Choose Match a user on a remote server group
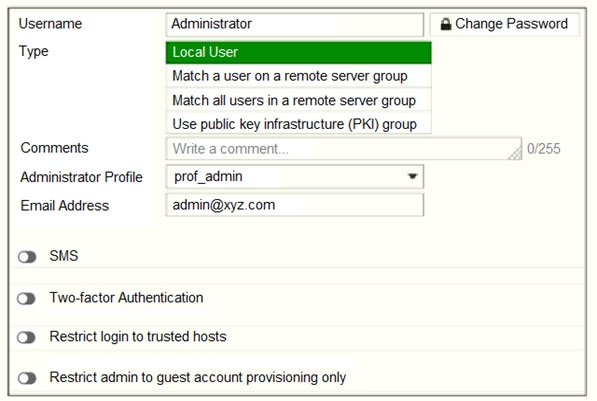Screen dimensions: 597x401 point(298,76)
